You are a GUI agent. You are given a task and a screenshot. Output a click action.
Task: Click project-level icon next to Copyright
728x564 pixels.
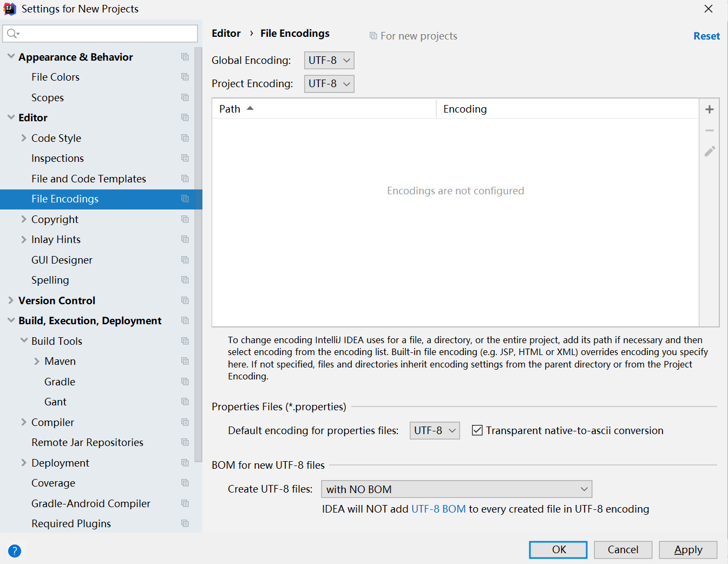point(185,219)
